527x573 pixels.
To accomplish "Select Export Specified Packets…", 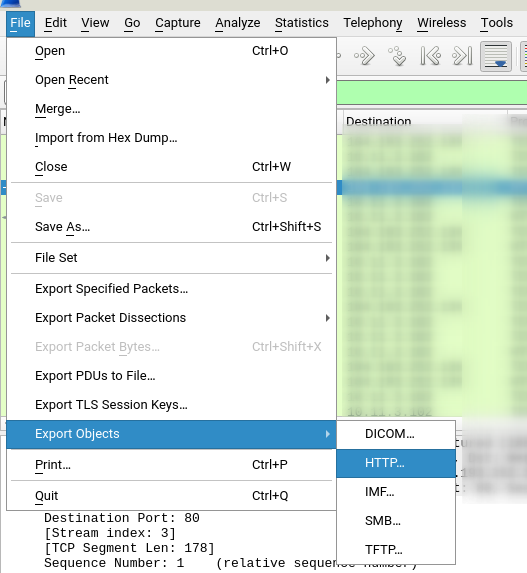I will click(171, 289).
